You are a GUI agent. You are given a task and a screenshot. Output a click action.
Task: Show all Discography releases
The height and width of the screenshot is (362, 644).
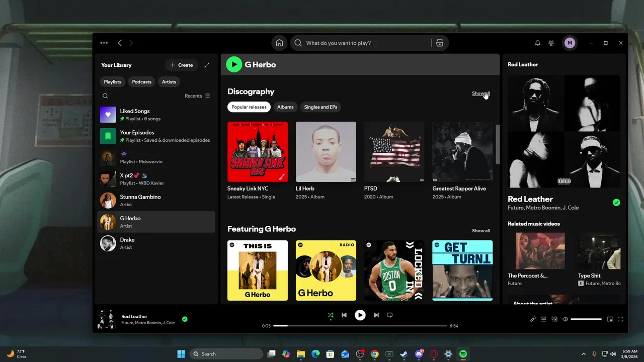(x=481, y=94)
